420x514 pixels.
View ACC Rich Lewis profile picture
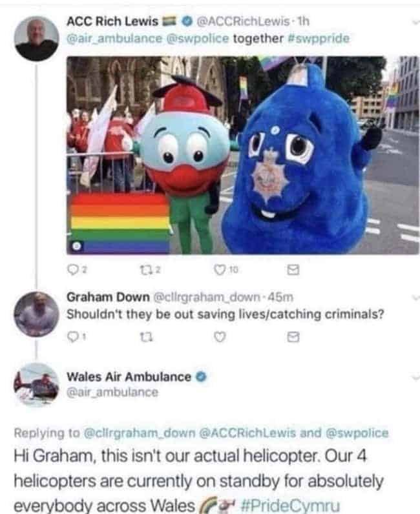click(36, 39)
